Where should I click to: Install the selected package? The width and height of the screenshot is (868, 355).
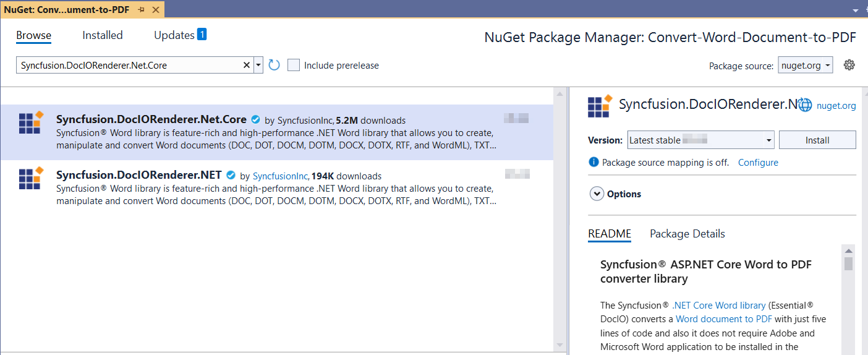point(817,140)
